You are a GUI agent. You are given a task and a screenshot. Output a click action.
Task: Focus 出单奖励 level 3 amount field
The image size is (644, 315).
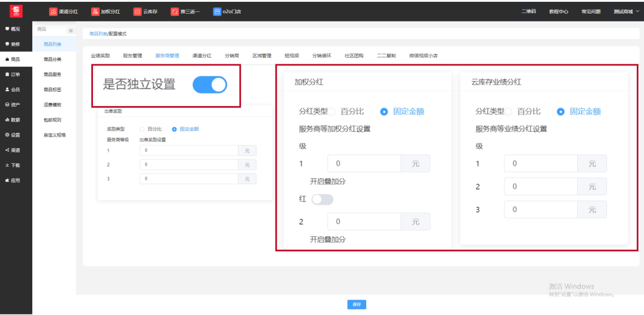click(189, 179)
